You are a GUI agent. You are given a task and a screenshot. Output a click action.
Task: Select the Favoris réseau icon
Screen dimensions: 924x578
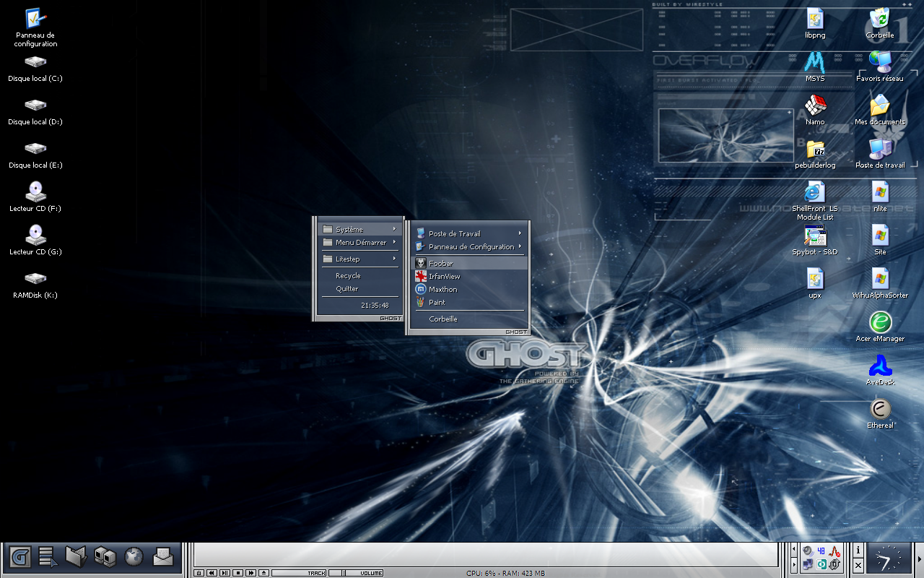pos(880,66)
